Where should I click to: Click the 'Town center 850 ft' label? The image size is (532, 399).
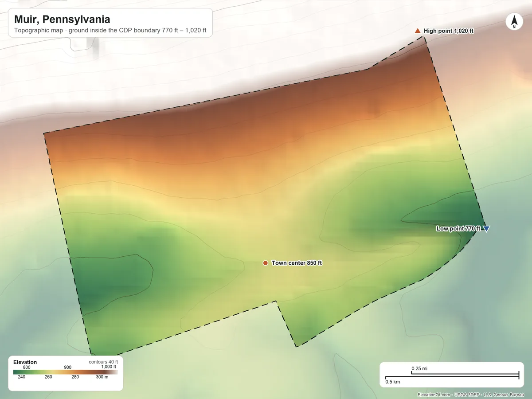pos(297,263)
